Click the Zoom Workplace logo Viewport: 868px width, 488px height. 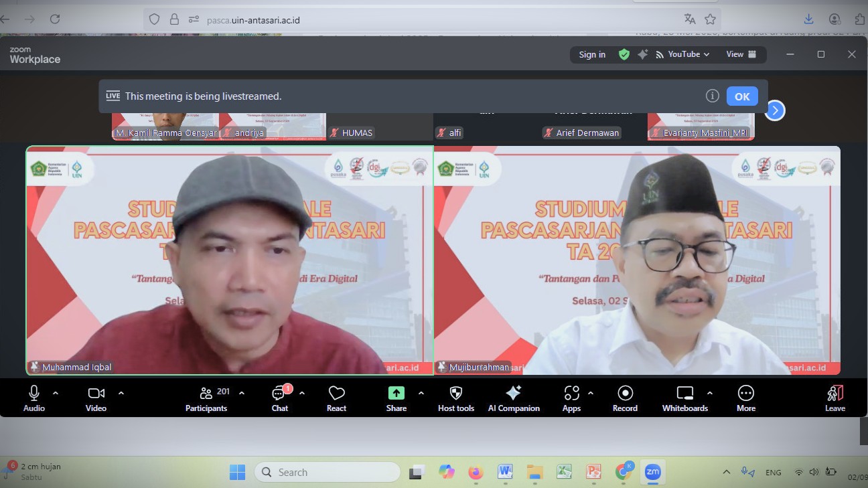35,56
